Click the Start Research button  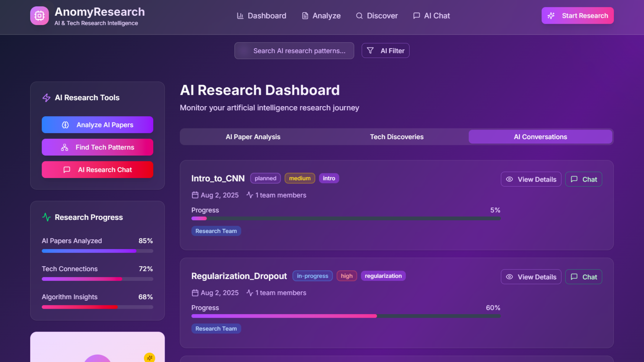[578, 16]
